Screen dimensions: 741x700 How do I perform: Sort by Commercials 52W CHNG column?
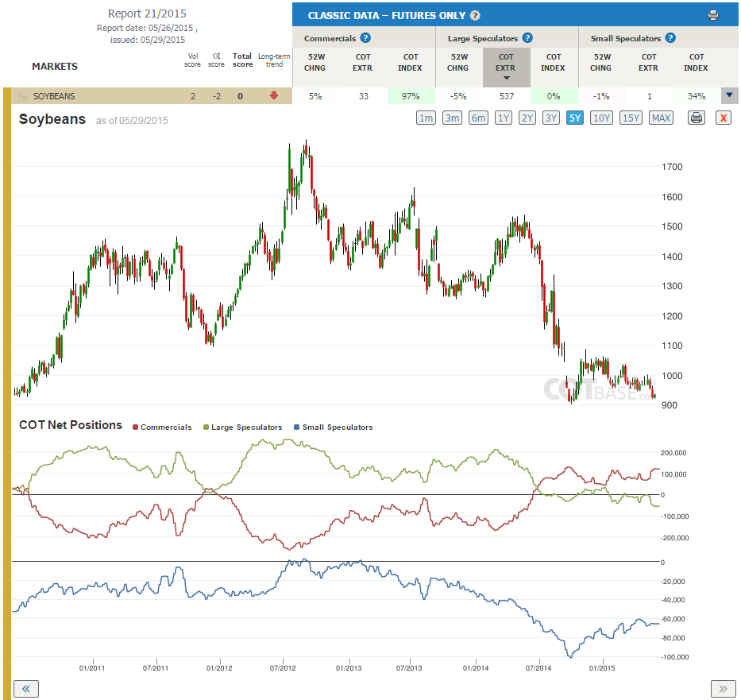315,63
